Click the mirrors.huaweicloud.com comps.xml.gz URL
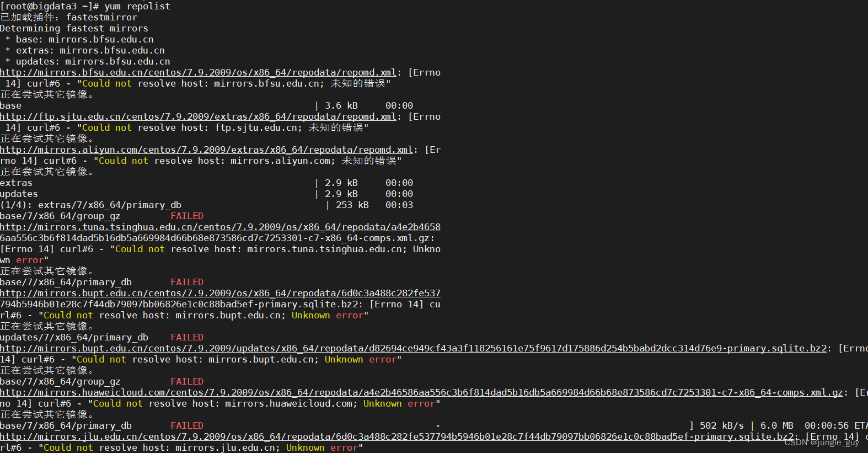Viewport: 868px width, 453px height. pos(422,392)
